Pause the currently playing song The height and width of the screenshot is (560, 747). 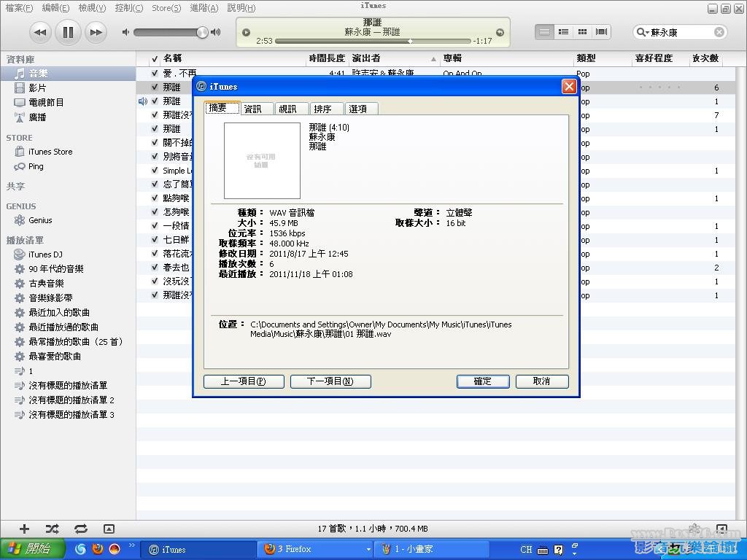pos(68,32)
